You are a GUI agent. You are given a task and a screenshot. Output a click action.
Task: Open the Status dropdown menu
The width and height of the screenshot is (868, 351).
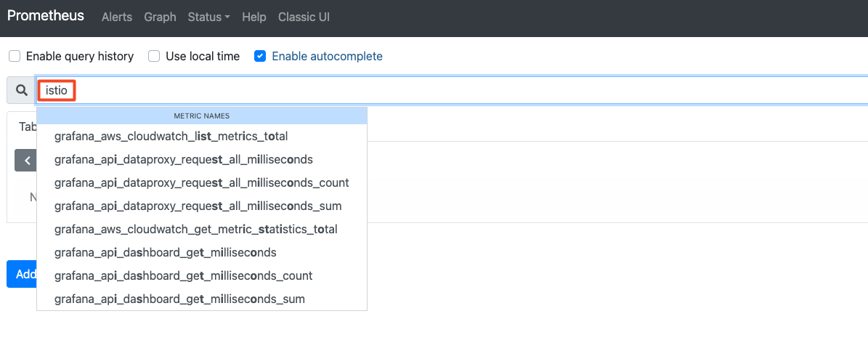click(208, 17)
